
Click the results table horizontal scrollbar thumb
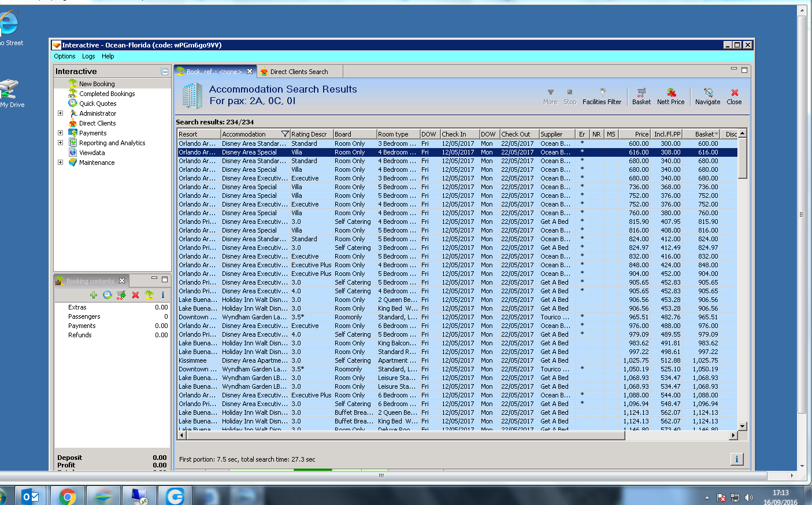click(x=405, y=435)
